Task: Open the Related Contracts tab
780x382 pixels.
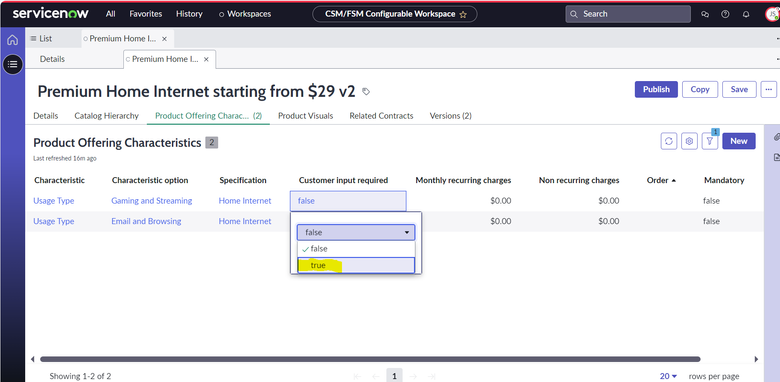Action: pyautogui.click(x=381, y=115)
